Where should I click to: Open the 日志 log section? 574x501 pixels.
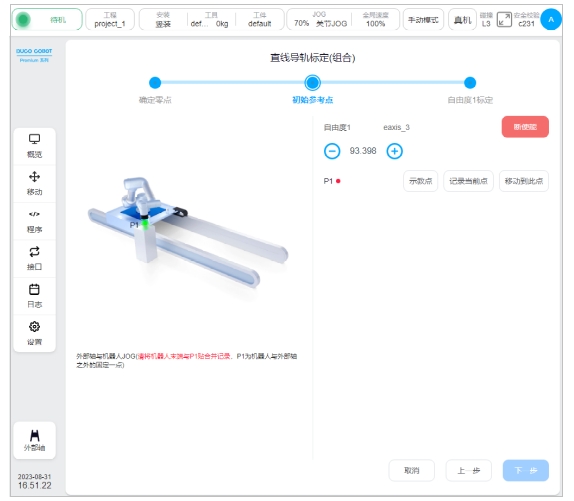(34, 296)
